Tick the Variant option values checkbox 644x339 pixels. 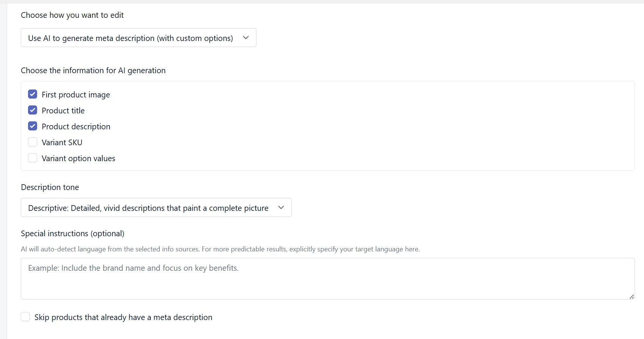(x=33, y=158)
